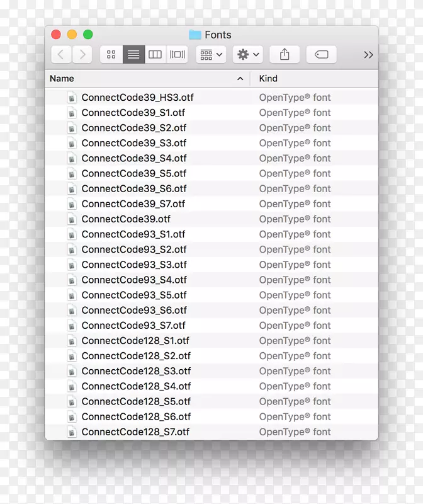Screen dimensions: 423x504
Task: Select ConnectCode93_S2.otf file
Action: click(211, 249)
